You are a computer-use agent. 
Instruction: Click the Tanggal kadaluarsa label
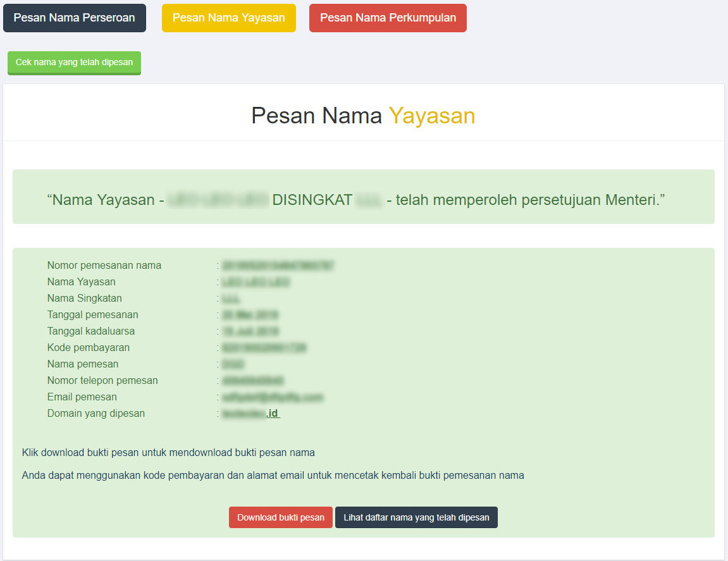coord(90,331)
